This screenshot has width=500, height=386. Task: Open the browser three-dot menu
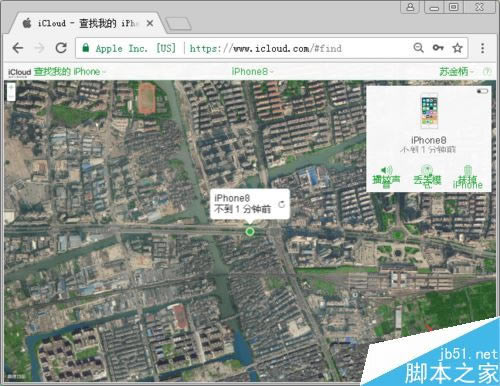point(482,48)
